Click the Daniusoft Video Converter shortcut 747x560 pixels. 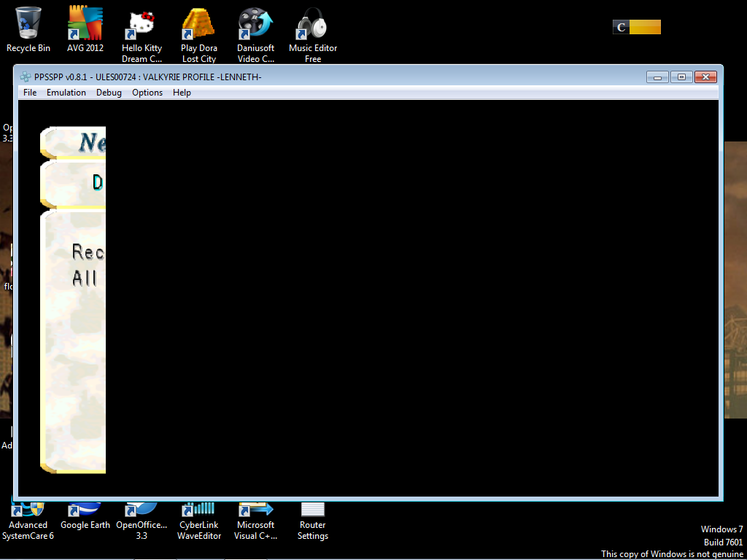255,24
